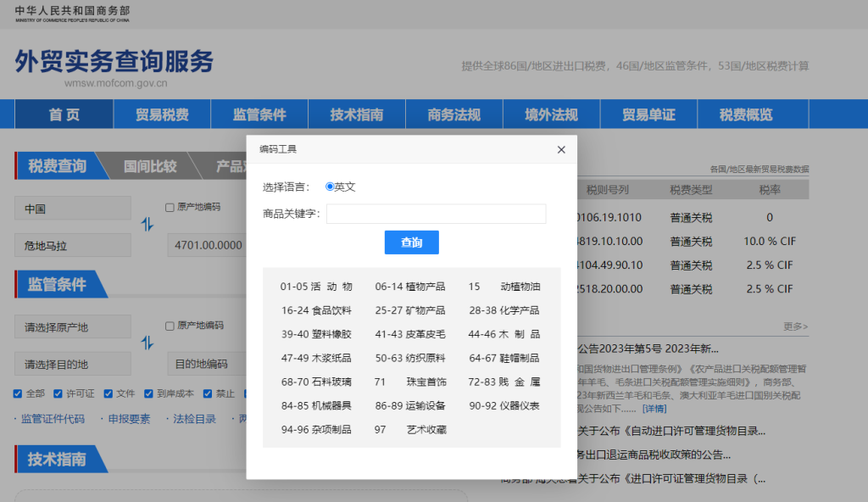Choose category 64-67 鞋帽制品
Viewport: 868px width, 502px height.
504,358
